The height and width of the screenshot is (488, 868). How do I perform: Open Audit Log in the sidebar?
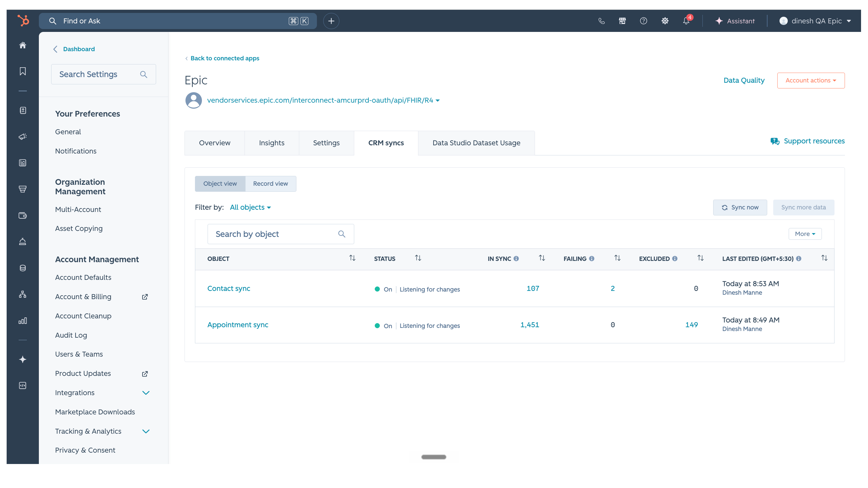(71, 335)
